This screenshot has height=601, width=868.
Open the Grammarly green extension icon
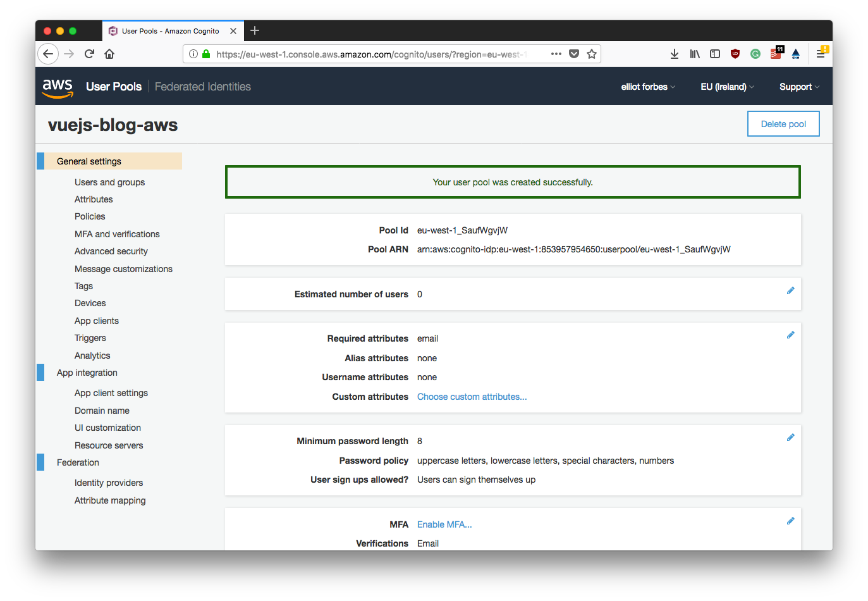coord(755,54)
